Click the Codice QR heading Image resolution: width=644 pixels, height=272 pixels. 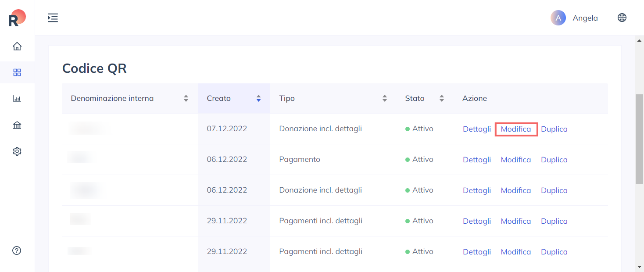[94, 68]
